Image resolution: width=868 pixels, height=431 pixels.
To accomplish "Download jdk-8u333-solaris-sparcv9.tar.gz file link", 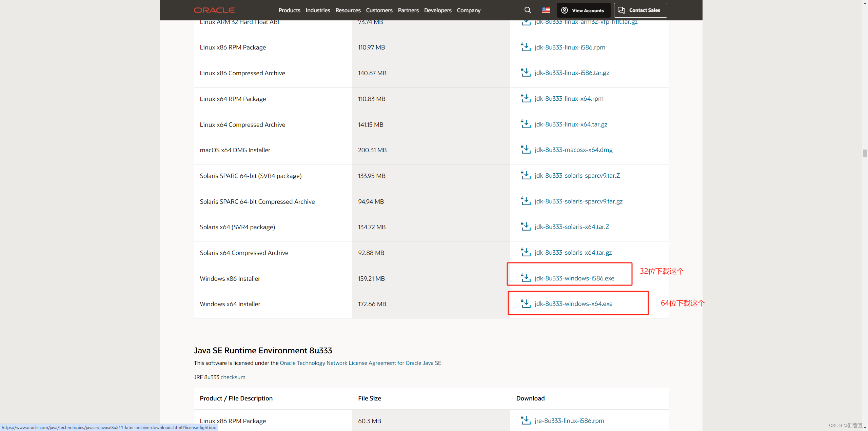I will point(578,201).
